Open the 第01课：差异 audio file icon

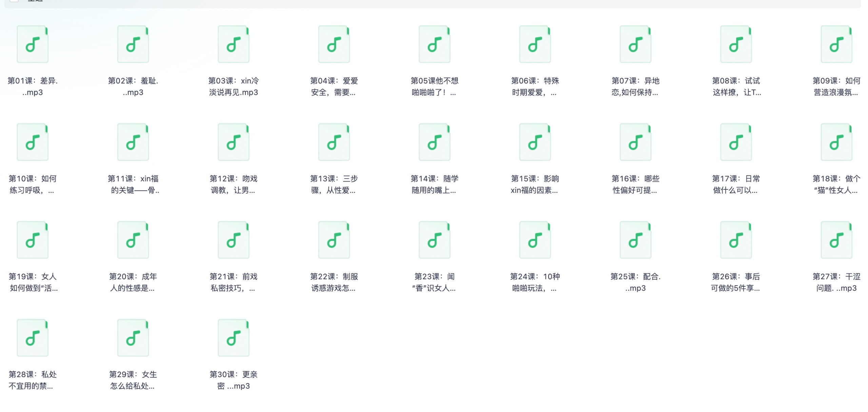point(33,44)
